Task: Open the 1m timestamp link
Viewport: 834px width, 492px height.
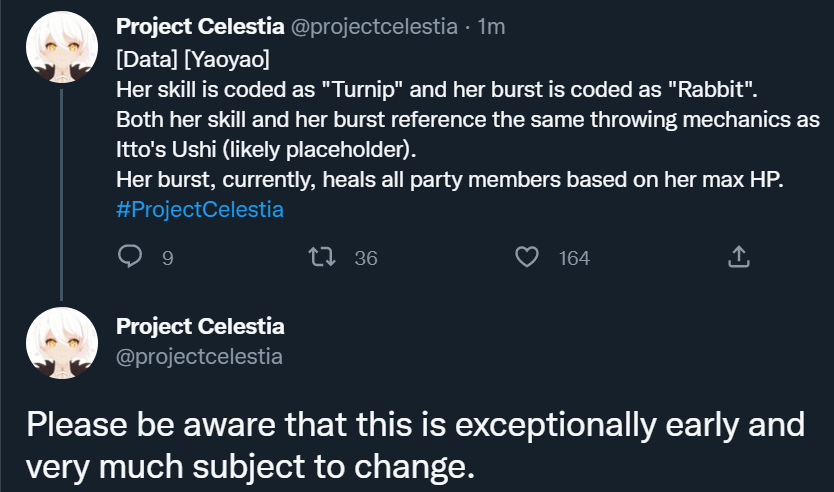Action: click(x=491, y=27)
